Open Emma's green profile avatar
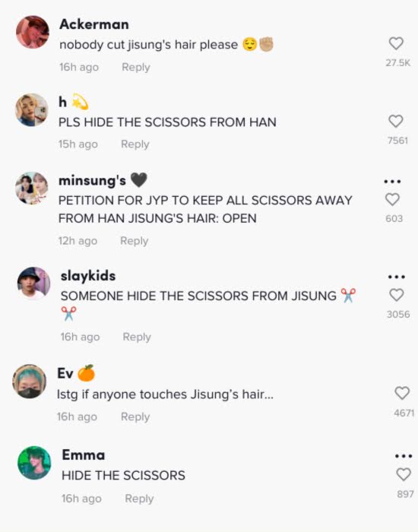 tap(34, 463)
